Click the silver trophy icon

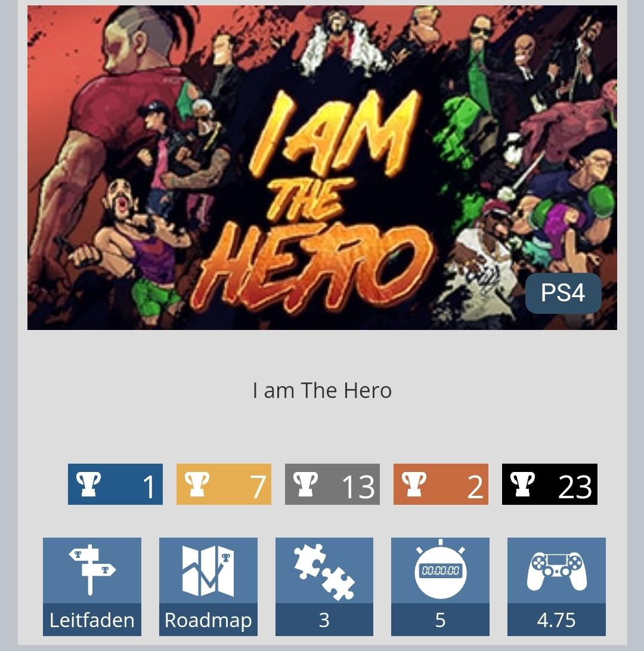tap(305, 484)
